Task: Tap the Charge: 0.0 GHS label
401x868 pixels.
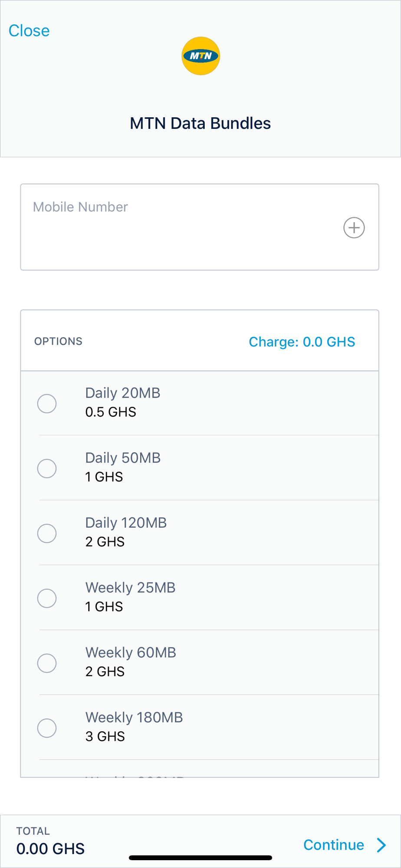Action: 302,342
